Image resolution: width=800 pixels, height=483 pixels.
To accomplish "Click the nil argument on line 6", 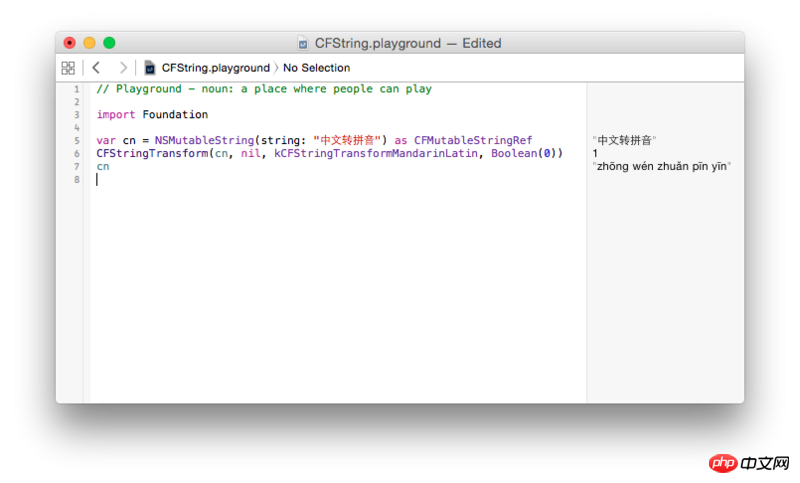I will [x=251, y=154].
